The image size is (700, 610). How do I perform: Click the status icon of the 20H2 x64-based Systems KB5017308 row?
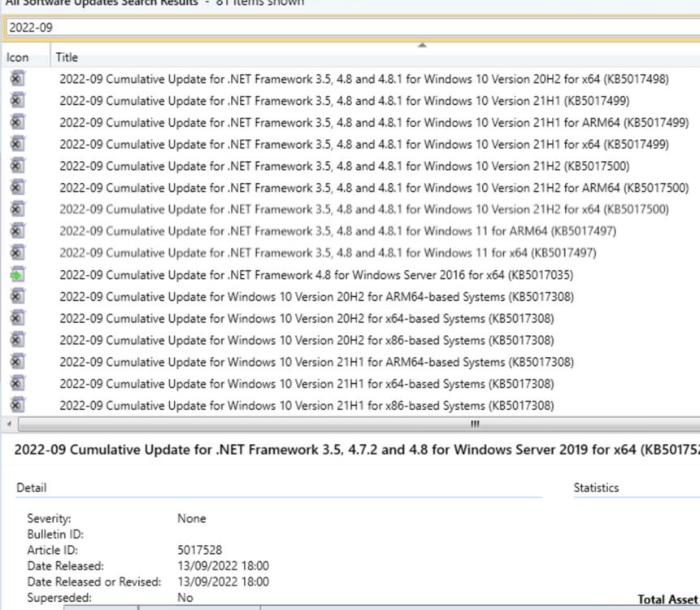click(x=17, y=318)
